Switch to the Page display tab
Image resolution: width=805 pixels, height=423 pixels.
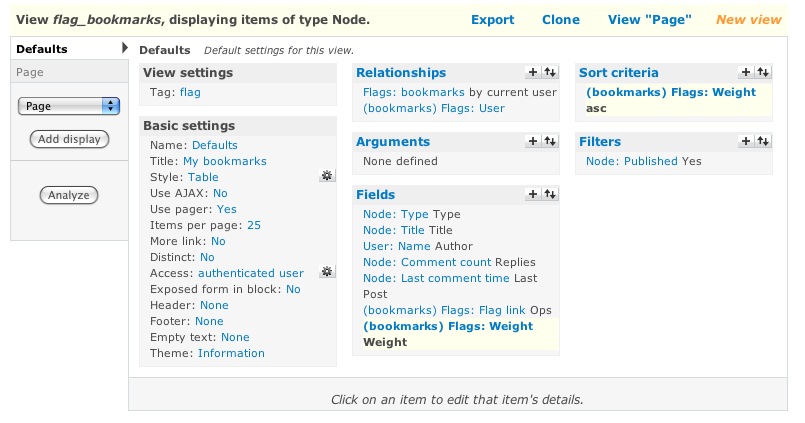tap(30, 72)
